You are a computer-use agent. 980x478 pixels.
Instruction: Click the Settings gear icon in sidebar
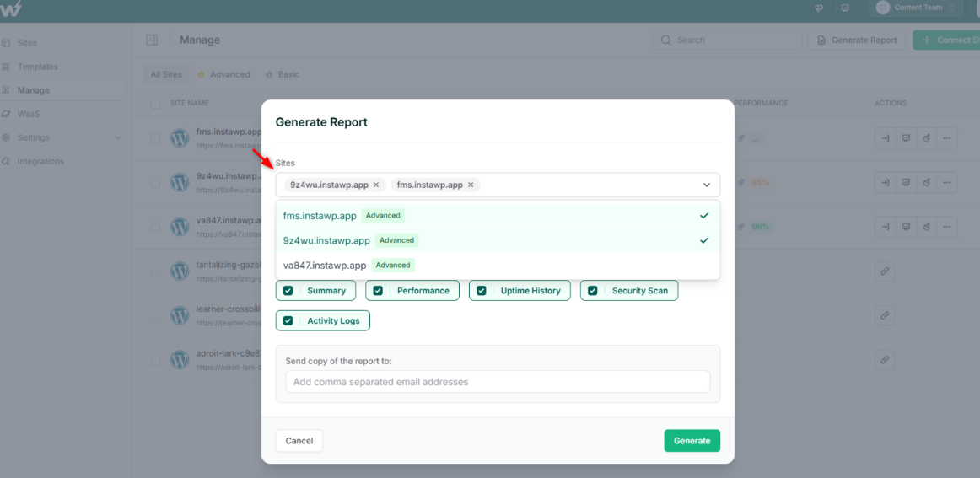[6, 137]
